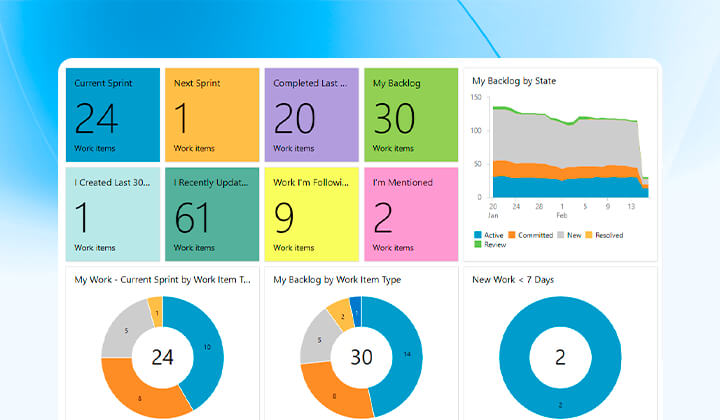Click the I Created Last 30 tile
The image size is (720, 420).
point(113,214)
